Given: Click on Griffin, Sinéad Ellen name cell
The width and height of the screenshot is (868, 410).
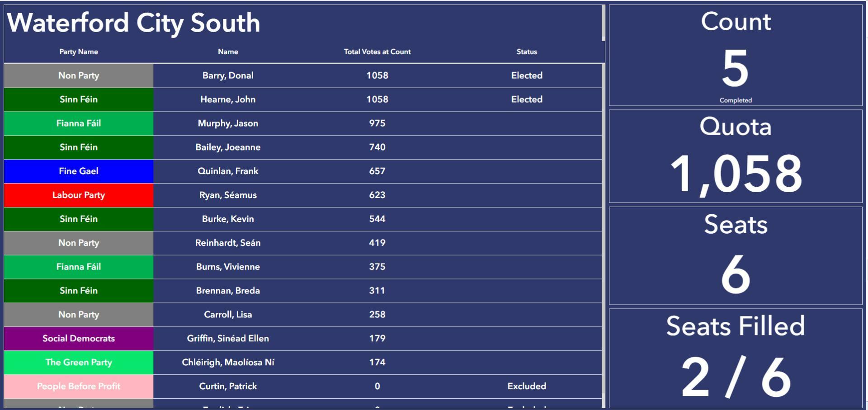Looking at the screenshot, I should point(228,339).
